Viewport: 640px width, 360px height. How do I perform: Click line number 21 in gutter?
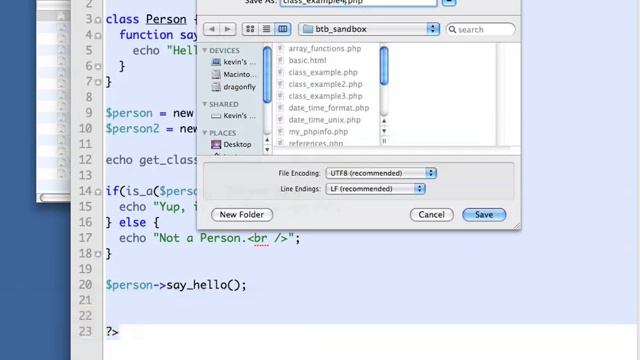(85, 300)
